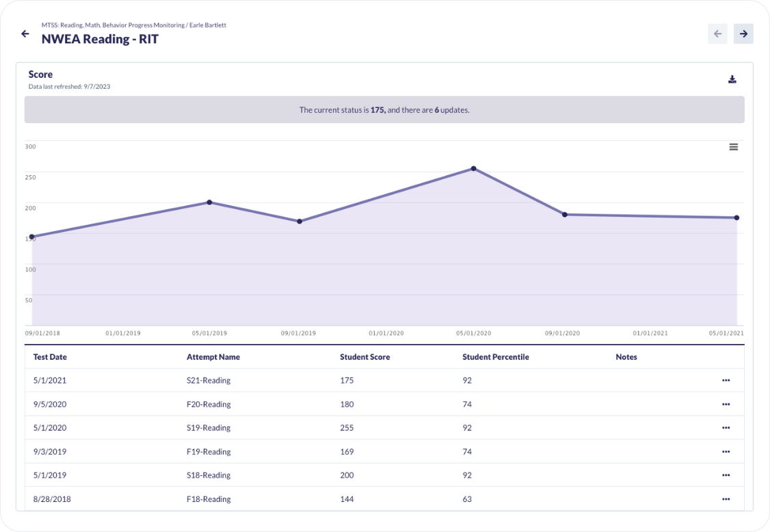Go back using the left arrow beside the title

pyautogui.click(x=25, y=34)
